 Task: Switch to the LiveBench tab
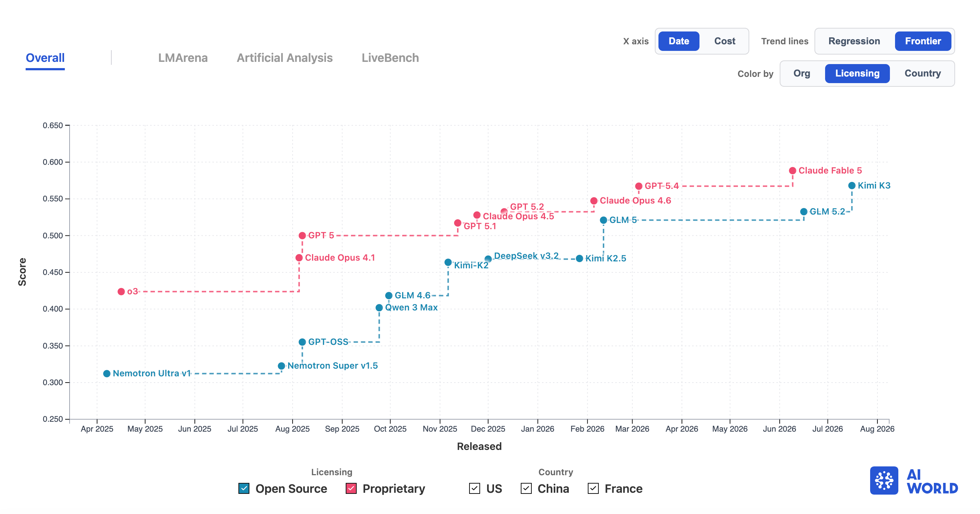click(x=390, y=58)
